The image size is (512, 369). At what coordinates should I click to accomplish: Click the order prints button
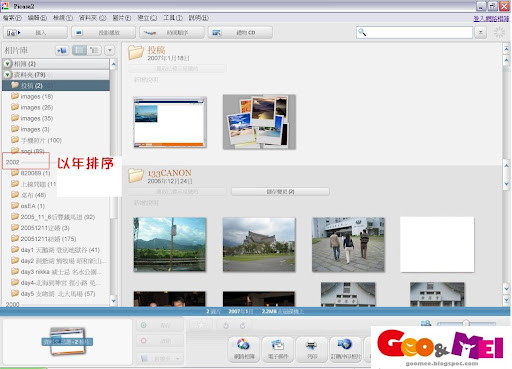click(x=346, y=349)
